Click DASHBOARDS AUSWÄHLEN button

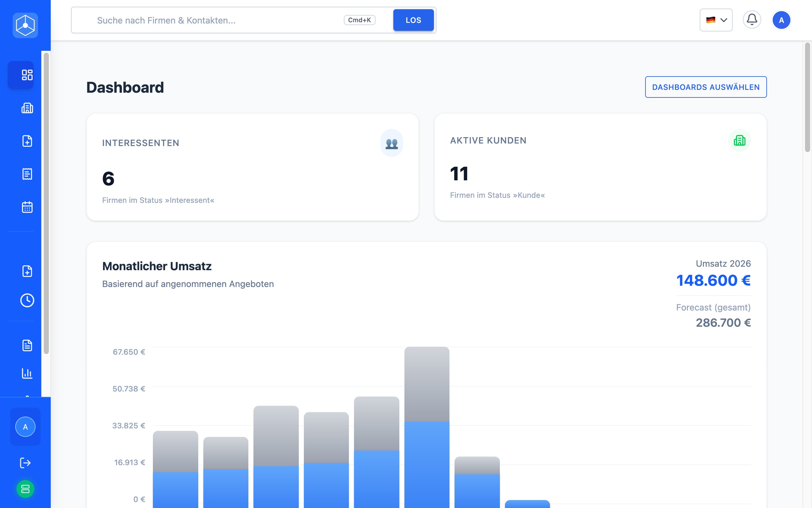click(706, 87)
